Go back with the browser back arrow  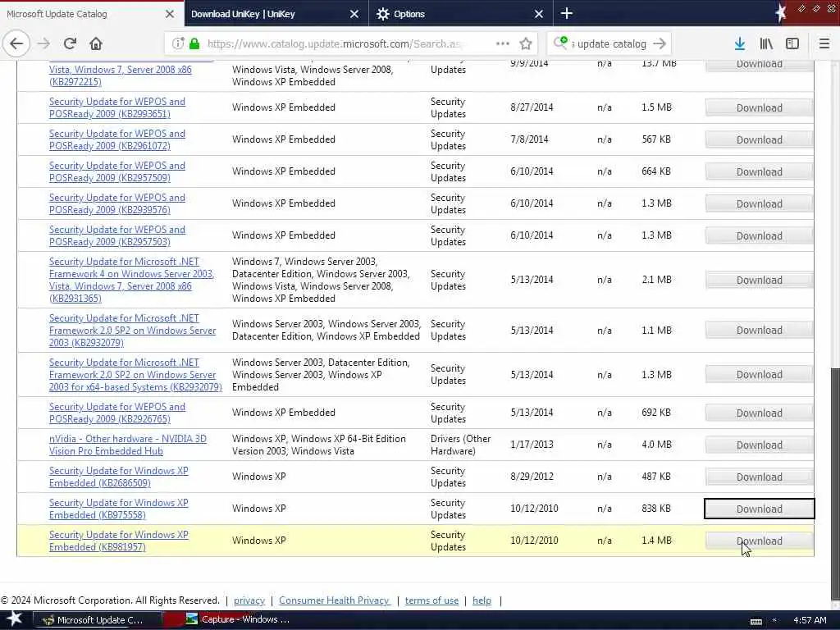click(x=16, y=43)
